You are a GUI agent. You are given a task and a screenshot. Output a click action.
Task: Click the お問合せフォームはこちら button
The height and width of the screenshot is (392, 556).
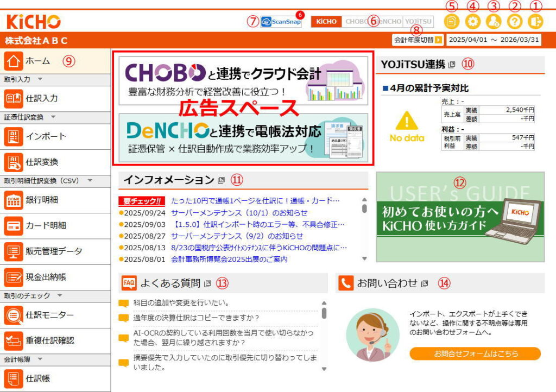click(475, 353)
